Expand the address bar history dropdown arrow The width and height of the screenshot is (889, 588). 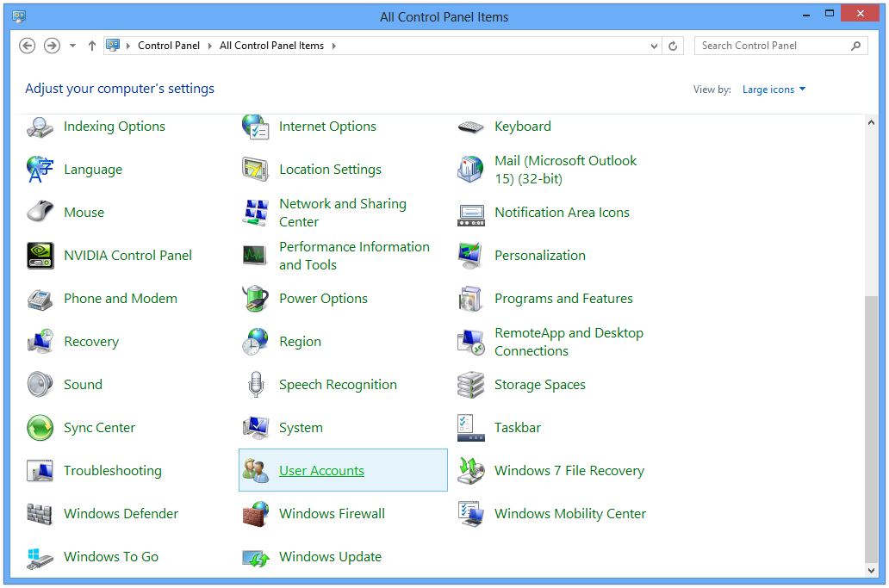(656, 46)
